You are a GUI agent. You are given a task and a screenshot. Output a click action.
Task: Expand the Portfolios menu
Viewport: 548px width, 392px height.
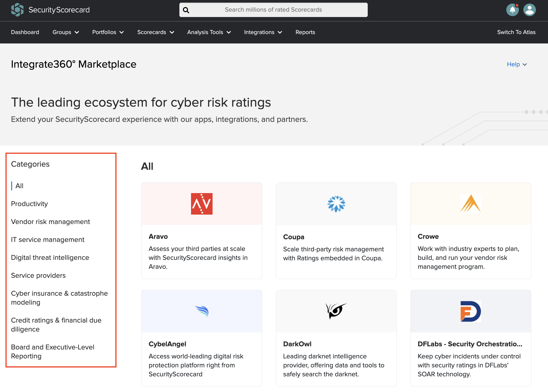(x=108, y=32)
